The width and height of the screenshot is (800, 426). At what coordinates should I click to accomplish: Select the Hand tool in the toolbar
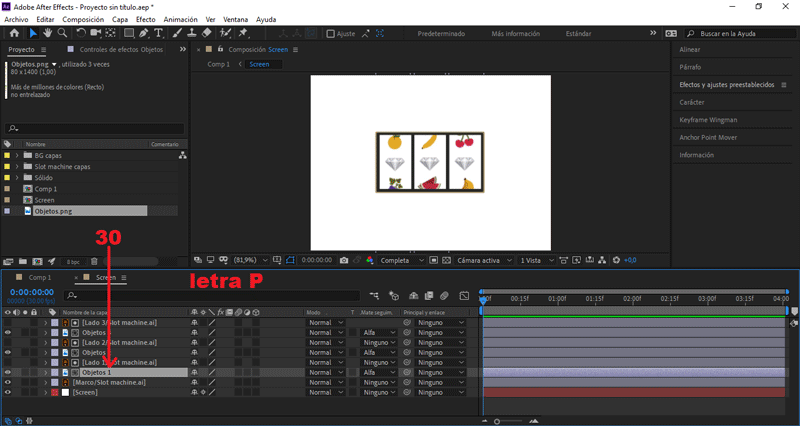point(46,33)
